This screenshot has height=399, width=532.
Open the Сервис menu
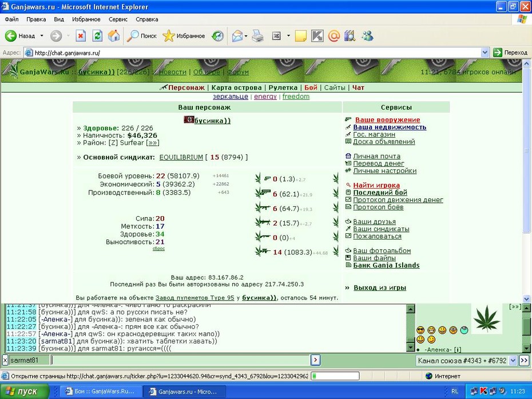118,19
